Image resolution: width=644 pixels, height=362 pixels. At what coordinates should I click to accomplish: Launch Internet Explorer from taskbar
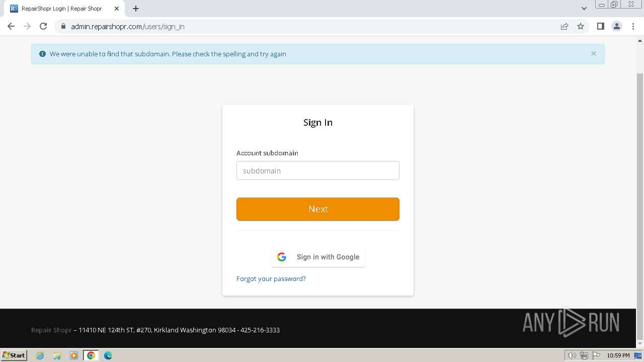[x=40, y=355]
